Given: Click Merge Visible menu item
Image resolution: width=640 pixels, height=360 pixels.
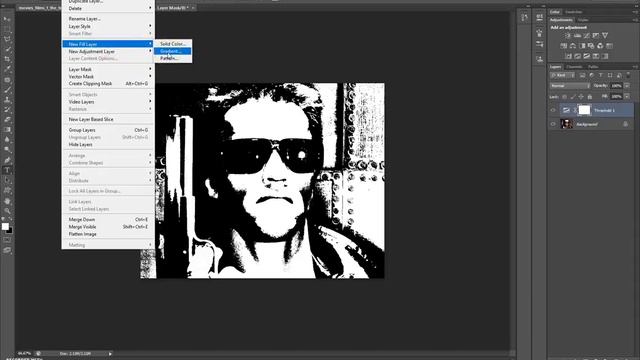Looking at the screenshot, I should (108, 227).
